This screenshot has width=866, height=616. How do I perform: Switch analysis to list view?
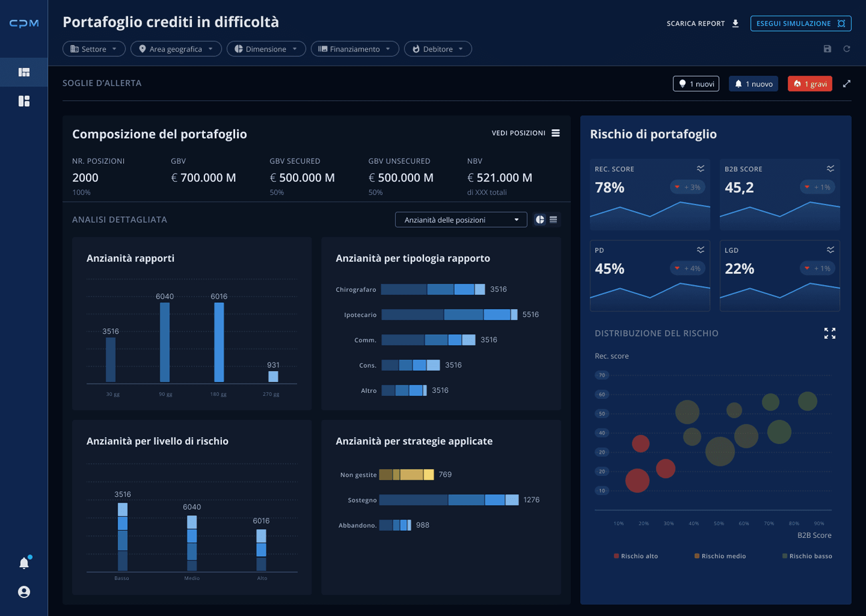[553, 220]
